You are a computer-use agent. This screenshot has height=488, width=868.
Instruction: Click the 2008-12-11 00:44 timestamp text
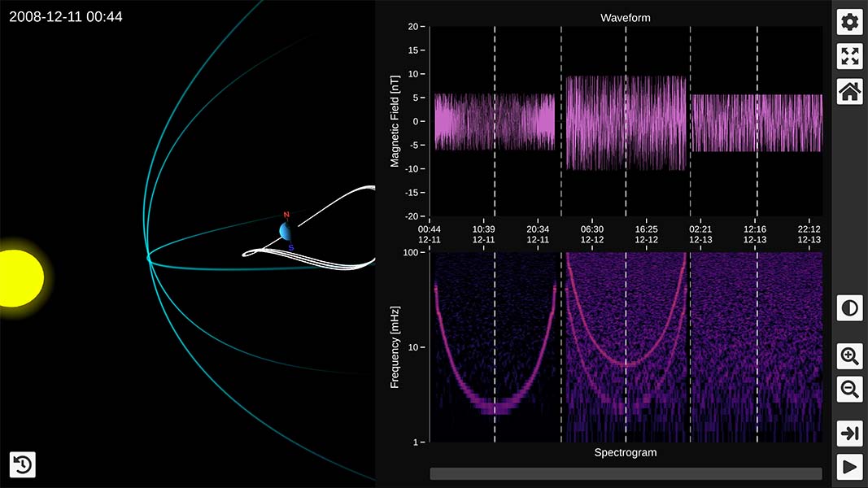[66, 16]
